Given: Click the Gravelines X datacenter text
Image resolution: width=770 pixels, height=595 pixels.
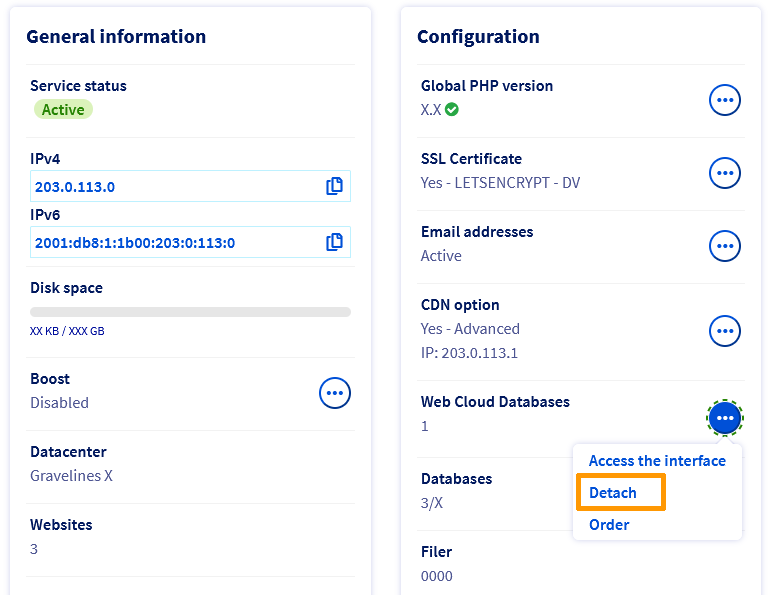Looking at the screenshot, I should pos(71,476).
